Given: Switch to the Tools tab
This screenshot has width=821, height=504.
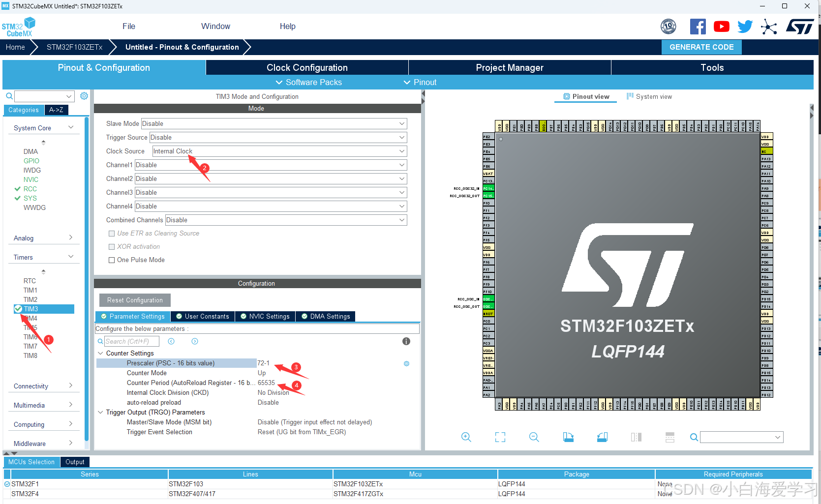Looking at the screenshot, I should (x=712, y=67).
